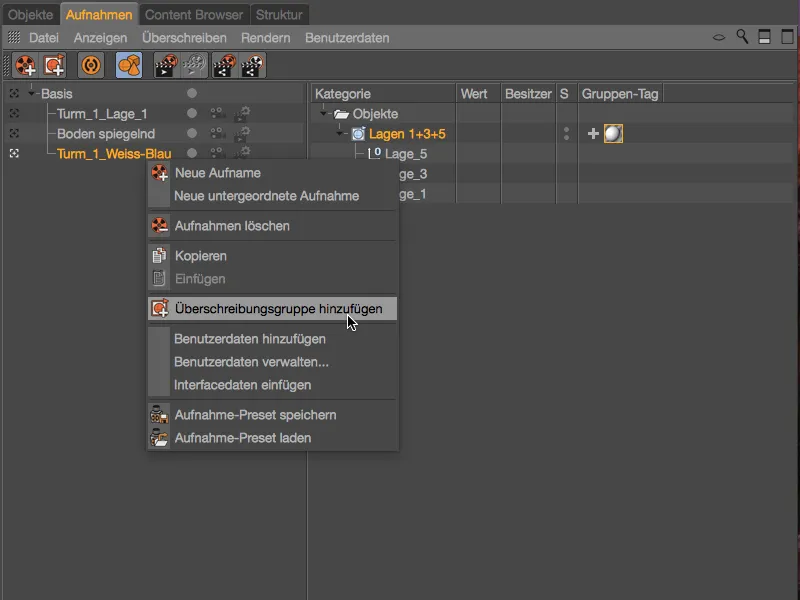Choose Neue Aufname from context menu

click(x=272, y=173)
